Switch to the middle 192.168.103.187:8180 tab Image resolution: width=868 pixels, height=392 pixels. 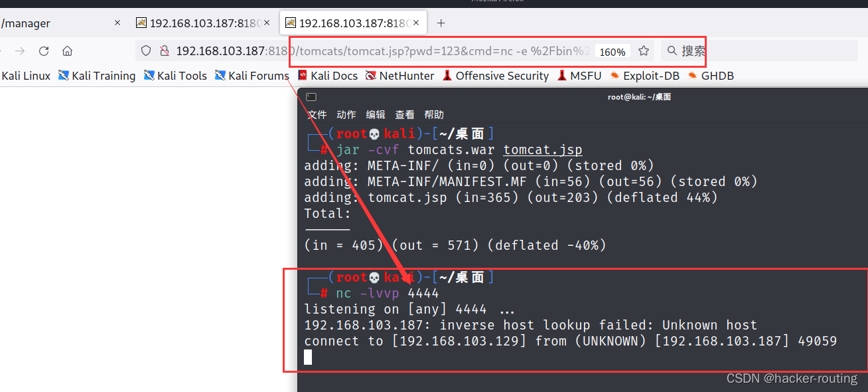[x=204, y=23]
